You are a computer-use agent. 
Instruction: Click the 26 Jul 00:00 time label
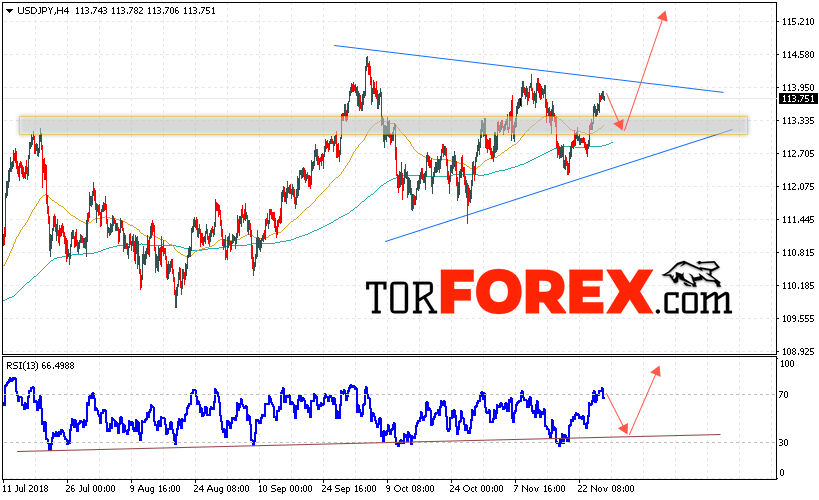(90, 489)
